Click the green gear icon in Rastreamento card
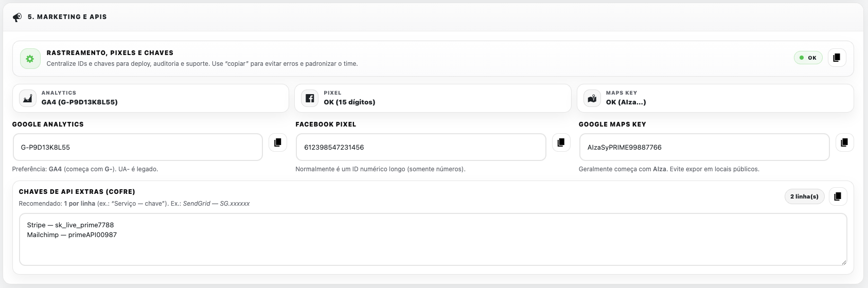 click(x=30, y=59)
